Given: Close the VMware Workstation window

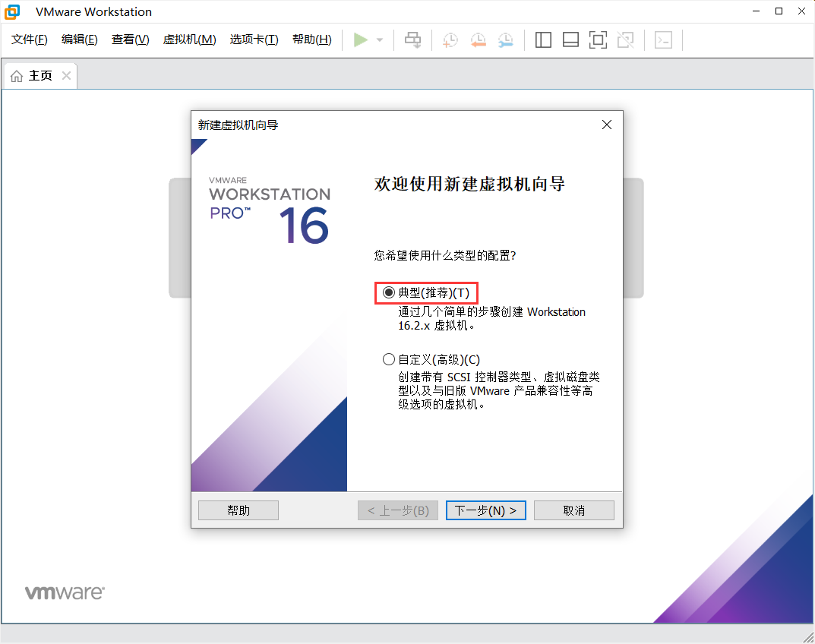Looking at the screenshot, I should 801,11.
